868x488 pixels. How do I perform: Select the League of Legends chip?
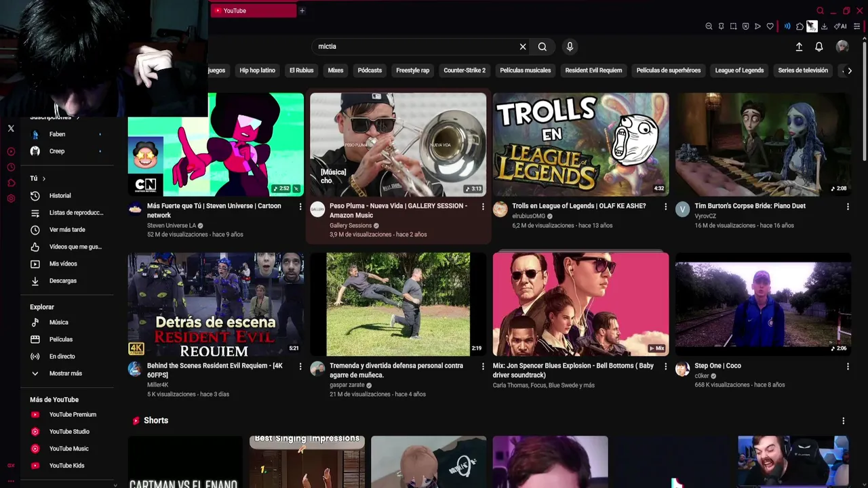coord(739,70)
